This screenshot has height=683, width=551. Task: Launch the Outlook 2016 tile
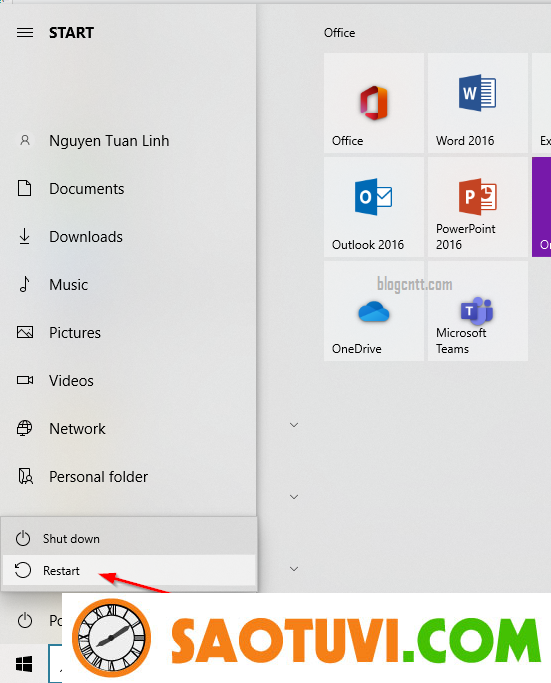(x=374, y=207)
